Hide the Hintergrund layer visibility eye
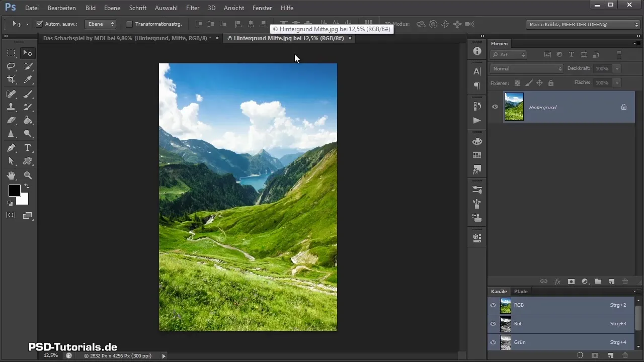Screen dimensions: 644x362 click(495, 107)
